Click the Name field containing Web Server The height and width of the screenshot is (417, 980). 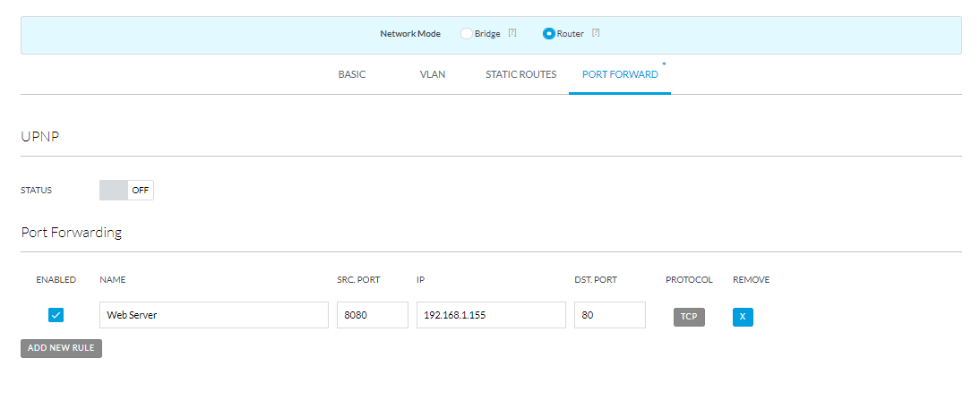coord(214,315)
